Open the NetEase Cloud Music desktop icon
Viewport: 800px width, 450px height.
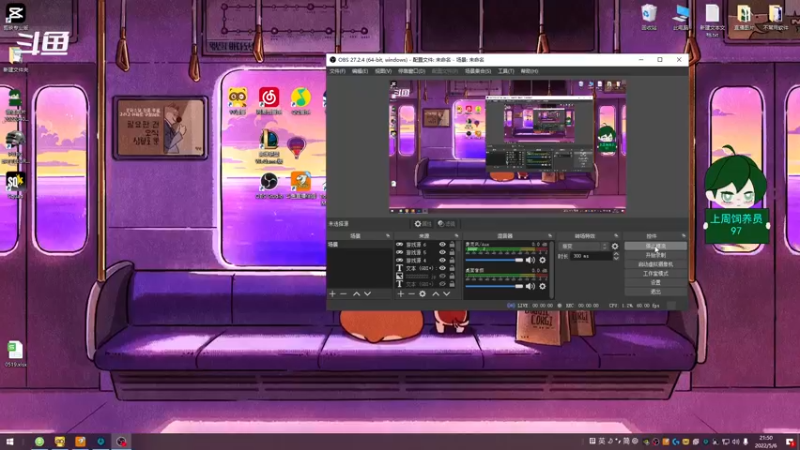point(269,100)
